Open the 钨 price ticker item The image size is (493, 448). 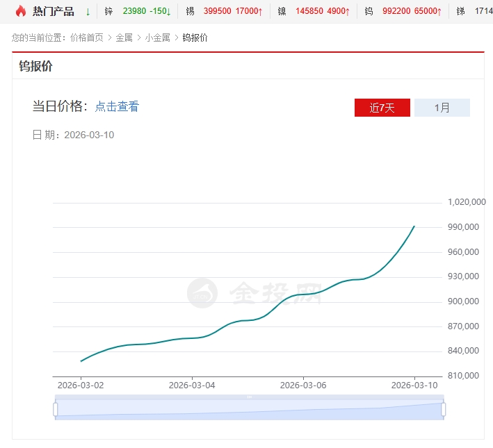(x=403, y=11)
